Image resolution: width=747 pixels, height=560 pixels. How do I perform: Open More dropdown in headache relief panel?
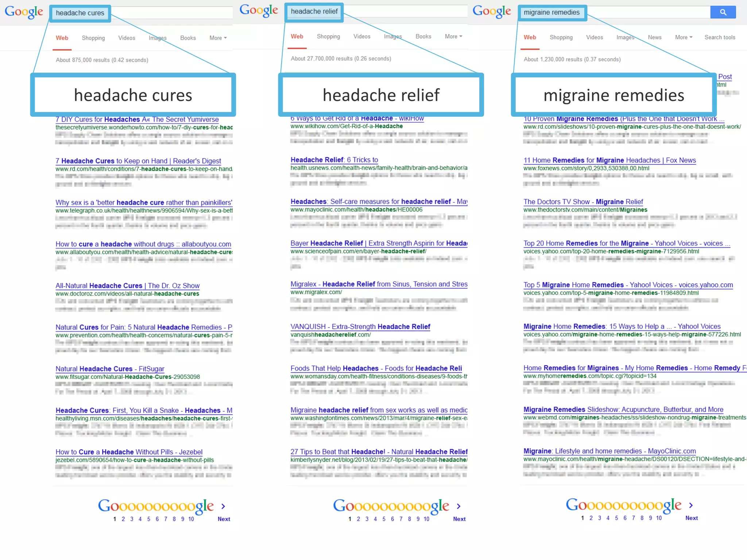click(453, 36)
